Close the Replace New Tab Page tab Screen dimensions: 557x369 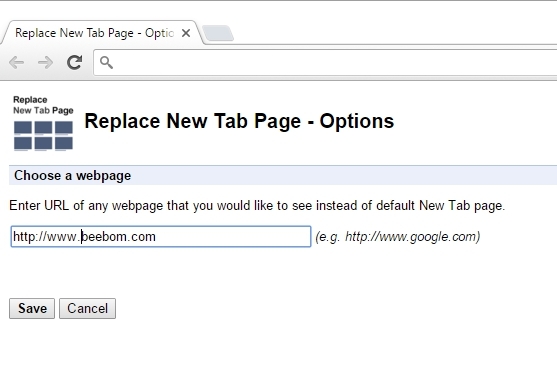[186, 33]
